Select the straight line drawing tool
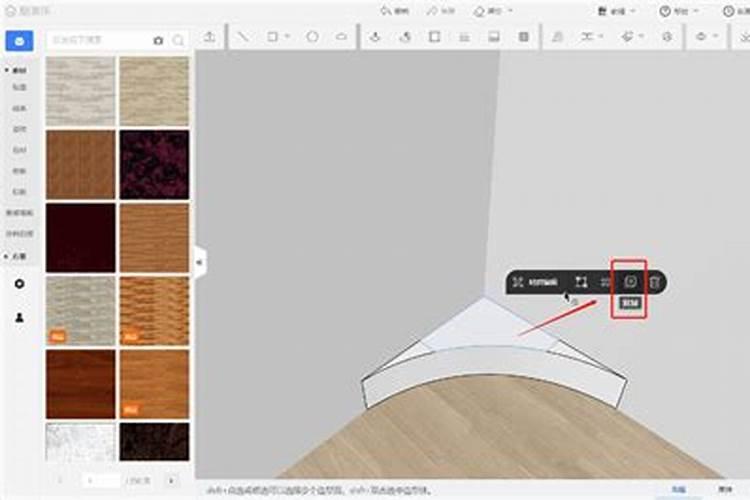Image resolution: width=750 pixels, height=500 pixels. pos(243,37)
